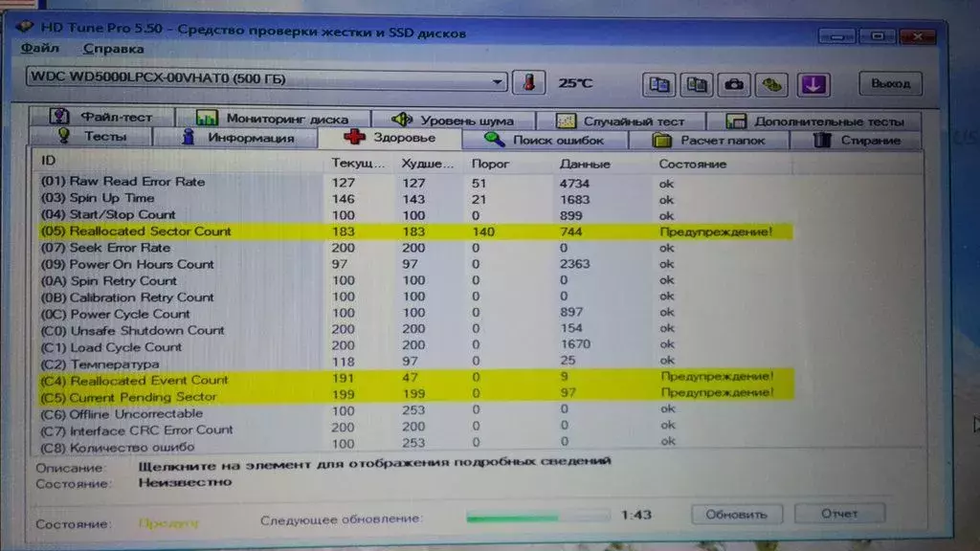Switch to the Поиск ошибок tab
This screenshot has width=980, height=551.
pyautogui.click(x=545, y=140)
